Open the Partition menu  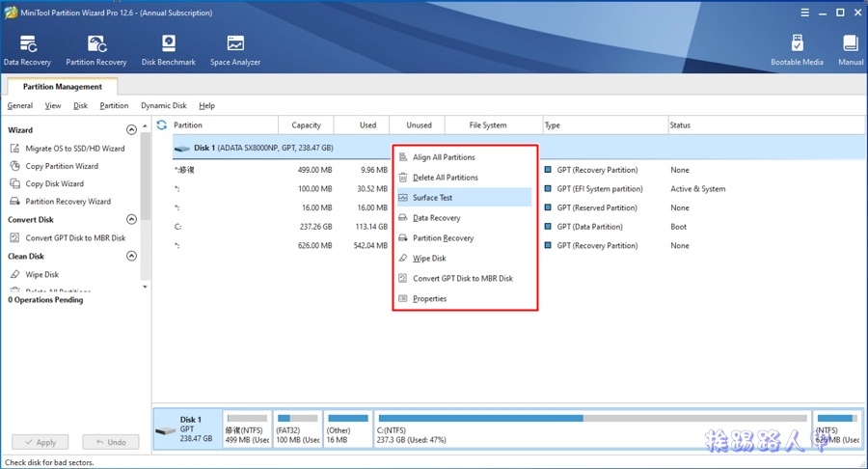[x=114, y=106]
